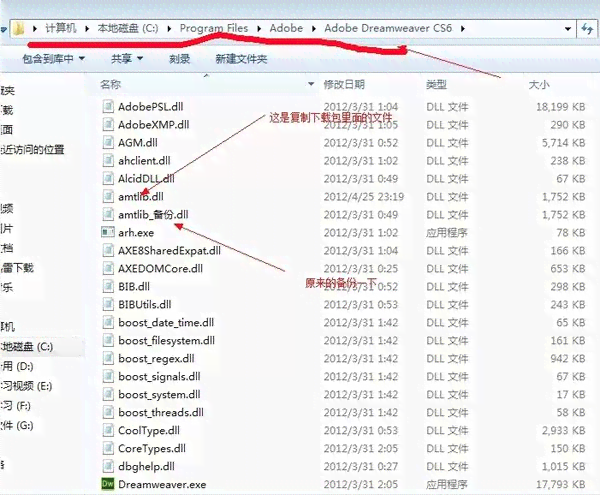Click the AXEDOMCore.dll file name
Viewport: 600px width, 495px height.
(160, 269)
